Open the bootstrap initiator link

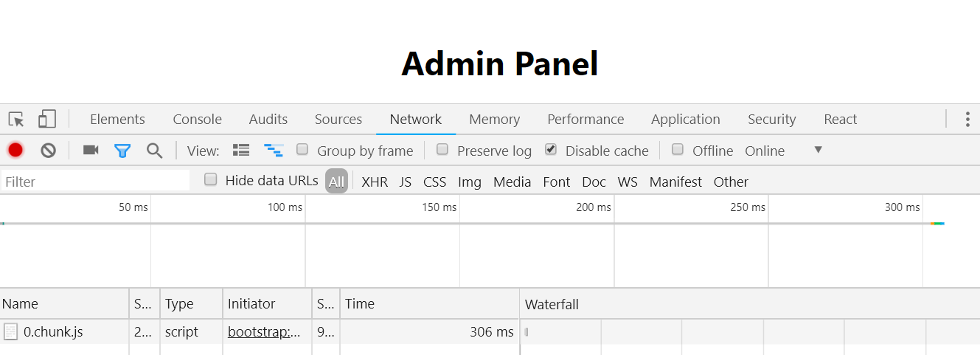click(264, 332)
